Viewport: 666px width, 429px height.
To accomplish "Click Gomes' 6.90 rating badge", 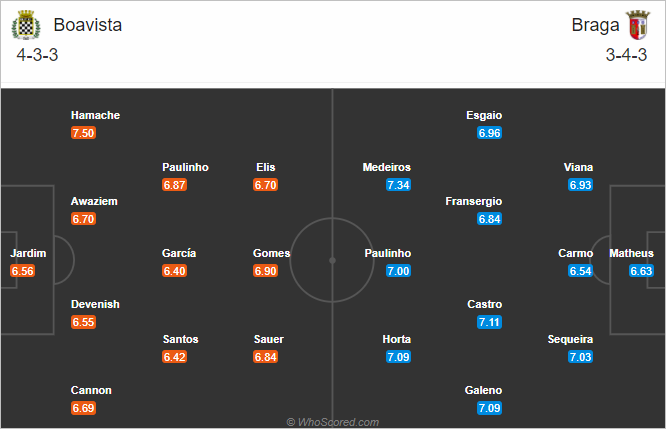I will (265, 271).
